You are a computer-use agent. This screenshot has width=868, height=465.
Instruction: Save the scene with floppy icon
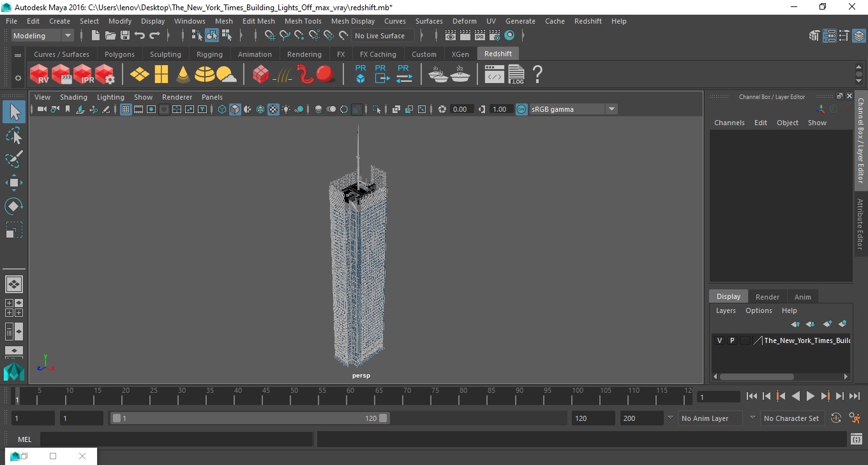125,36
